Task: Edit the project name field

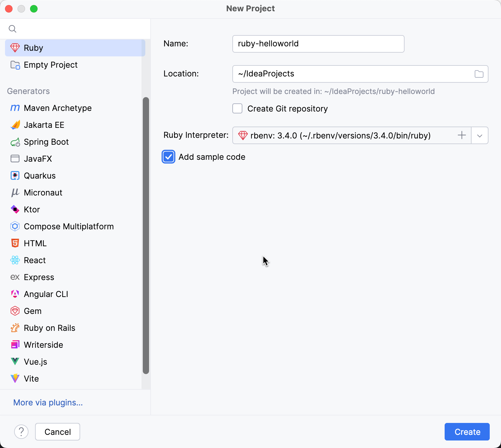Action: pos(318,44)
